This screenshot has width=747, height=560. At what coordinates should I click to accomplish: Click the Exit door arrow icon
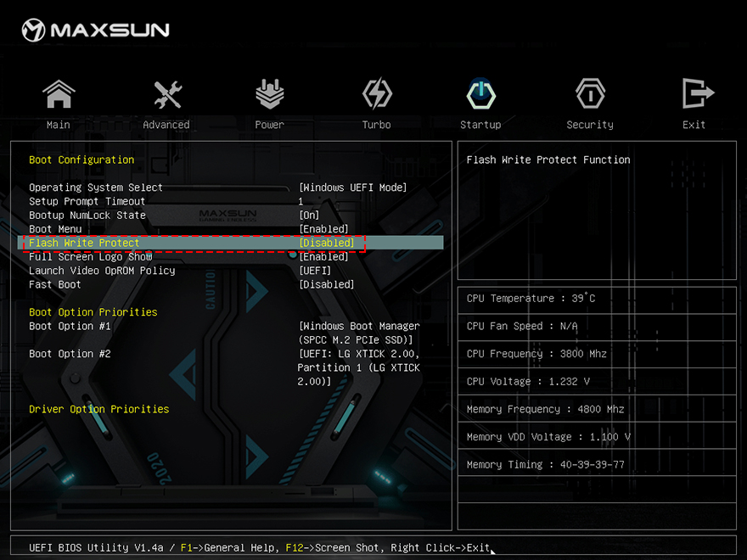coord(698,93)
